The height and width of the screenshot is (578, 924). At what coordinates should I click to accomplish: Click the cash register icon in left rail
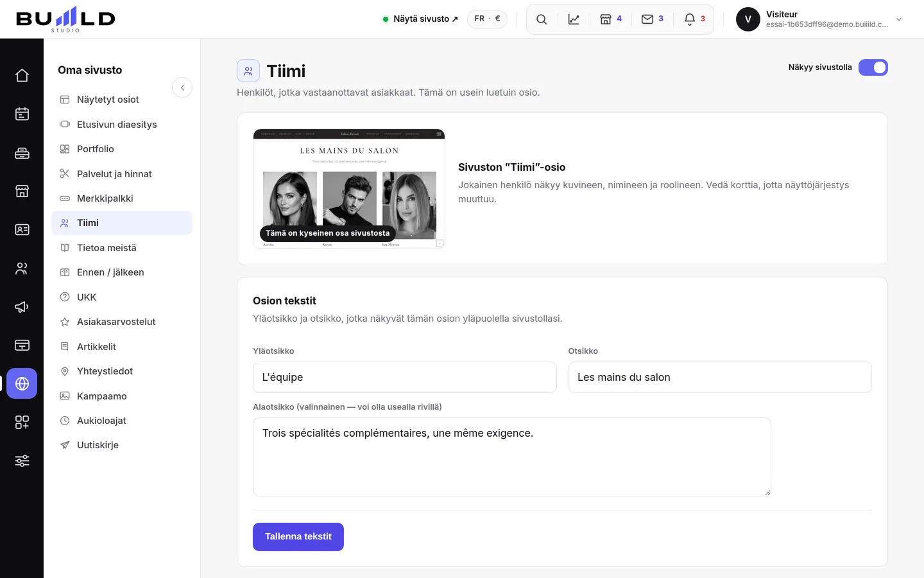click(x=22, y=152)
